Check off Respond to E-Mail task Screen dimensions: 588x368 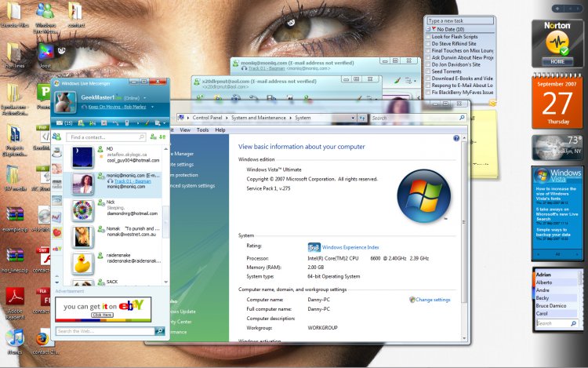(x=428, y=86)
